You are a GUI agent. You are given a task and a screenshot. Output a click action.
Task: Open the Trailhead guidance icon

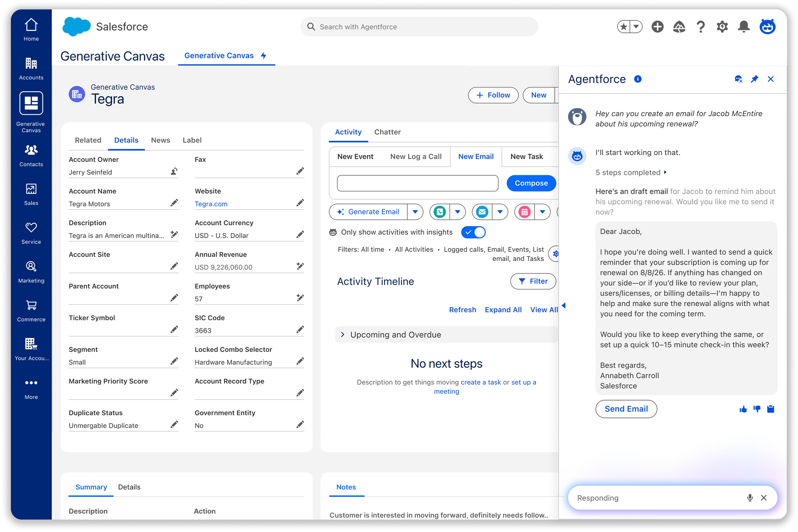679,26
